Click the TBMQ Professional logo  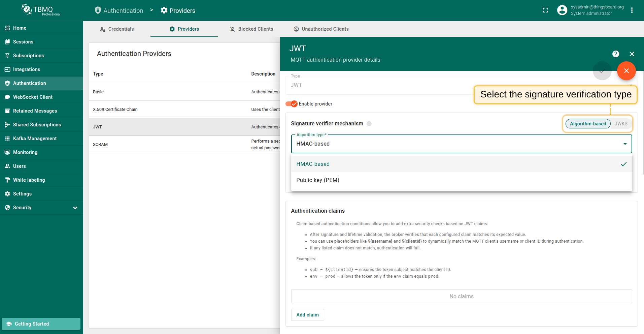click(41, 10)
